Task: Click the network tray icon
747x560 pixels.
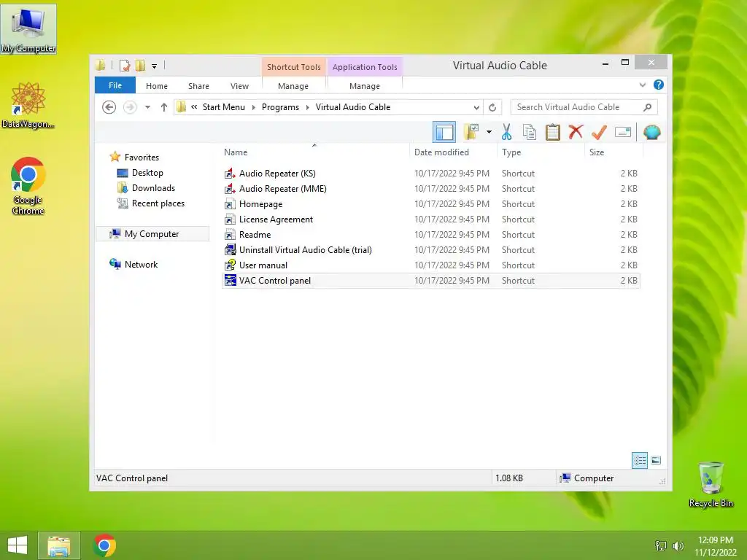Action: coord(661,546)
